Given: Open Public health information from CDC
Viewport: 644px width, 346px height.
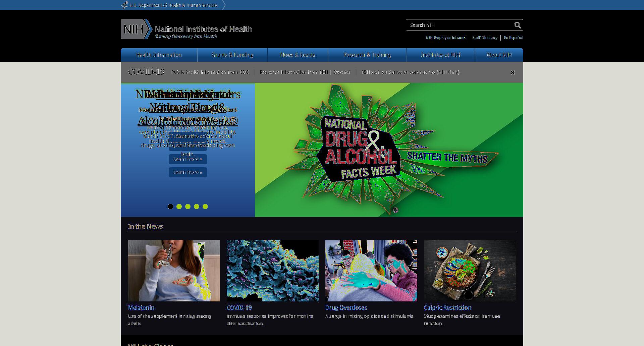Looking at the screenshot, I should (x=210, y=72).
